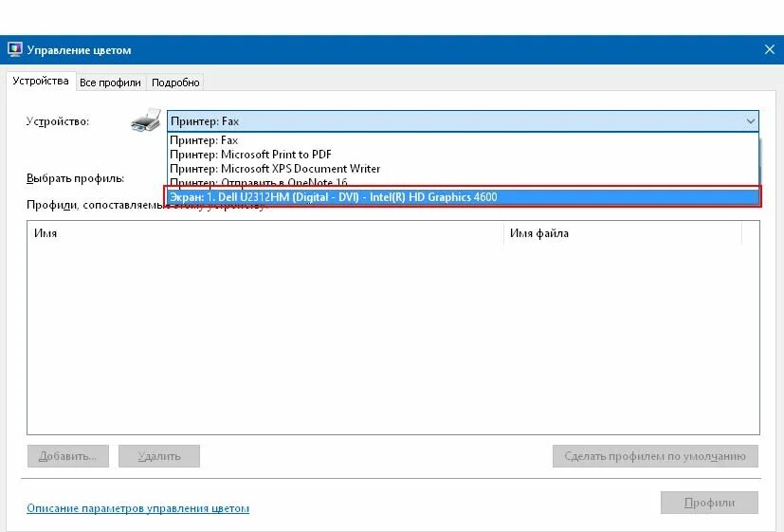Click the Профили button
The image size is (784, 532).
[709, 503]
